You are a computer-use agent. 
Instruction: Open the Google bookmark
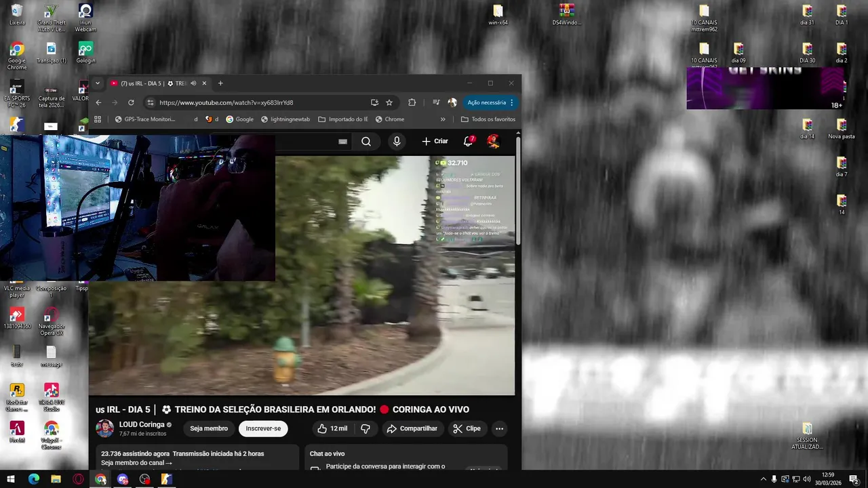click(239, 119)
